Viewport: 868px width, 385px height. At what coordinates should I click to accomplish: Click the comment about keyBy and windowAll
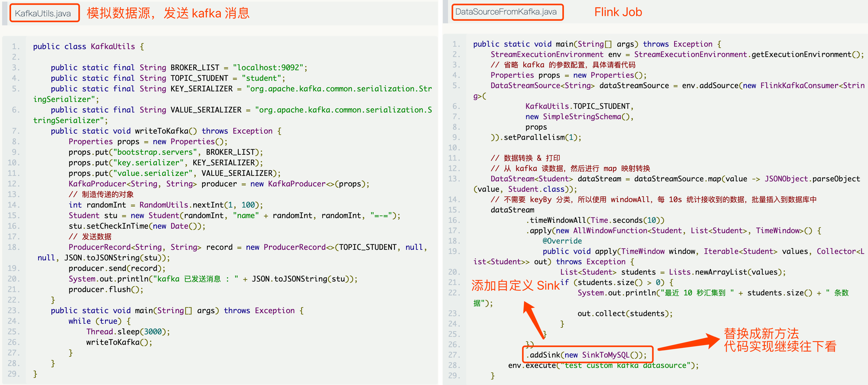click(x=653, y=199)
